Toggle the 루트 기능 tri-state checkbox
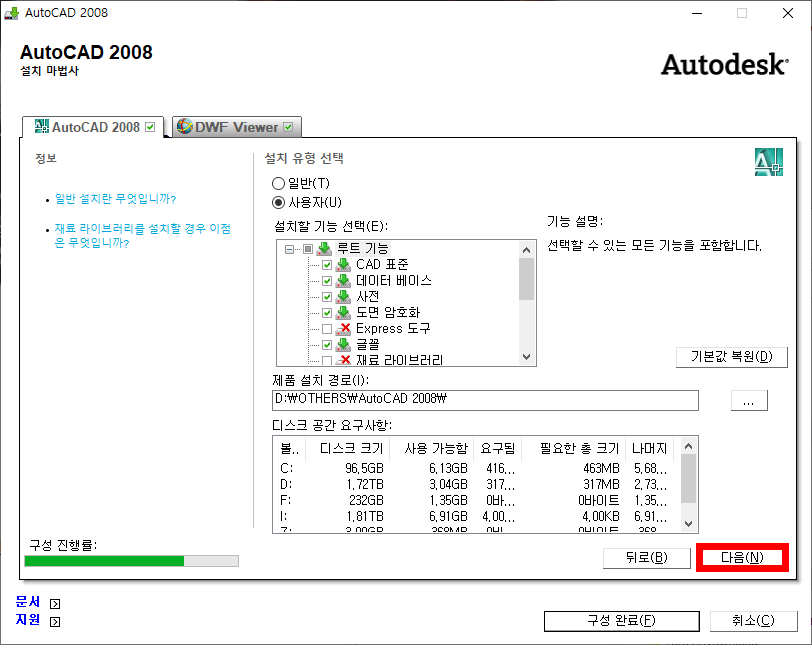812x645 pixels. pos(308,249)
